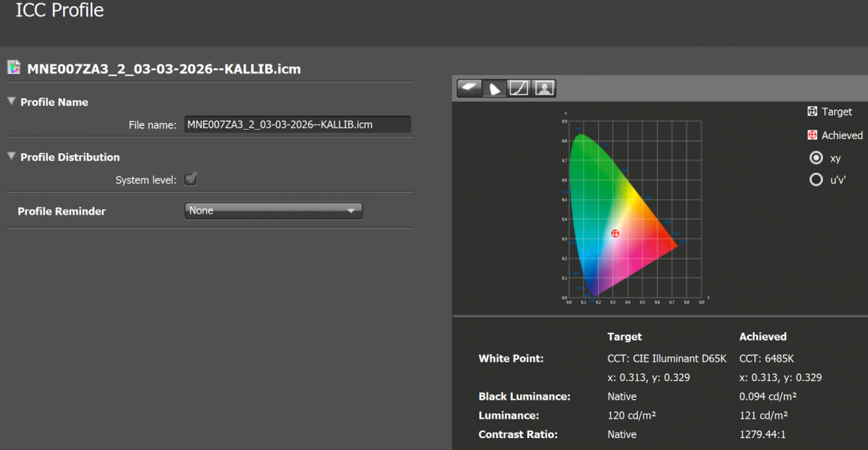Click the MNE007ZA3 profile filename heading
The height and width of the screenshot is (450, 868).
point(164,69)
